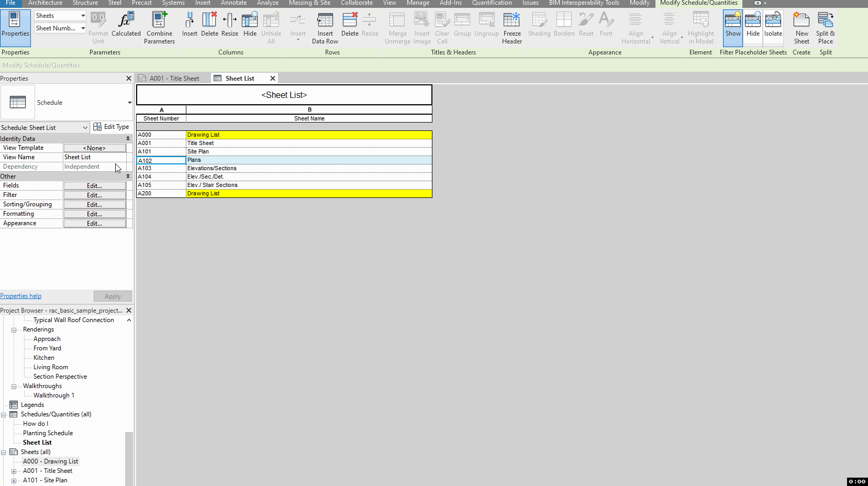
Task: Open the Borders tool
Action: [564, 25]
